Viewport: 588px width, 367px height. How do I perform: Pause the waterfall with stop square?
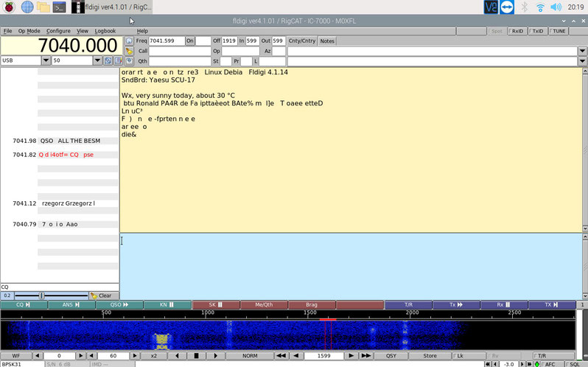click(x=196, y=356)
